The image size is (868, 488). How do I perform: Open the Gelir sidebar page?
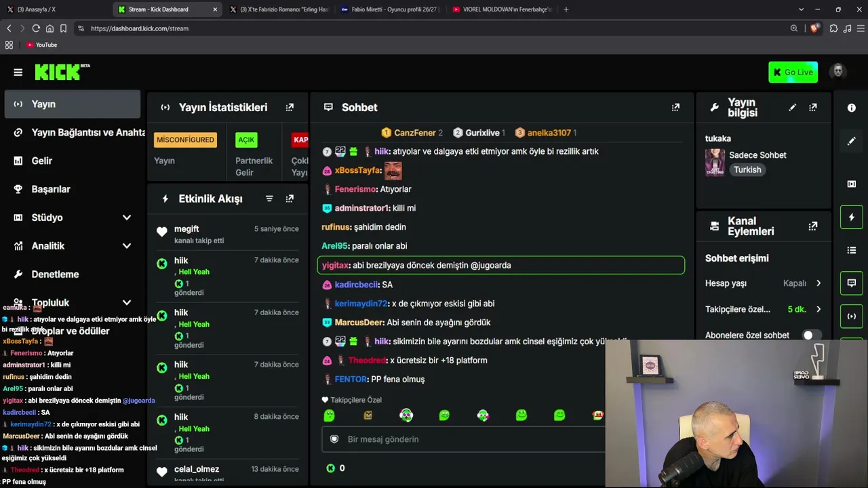(73, 161)
